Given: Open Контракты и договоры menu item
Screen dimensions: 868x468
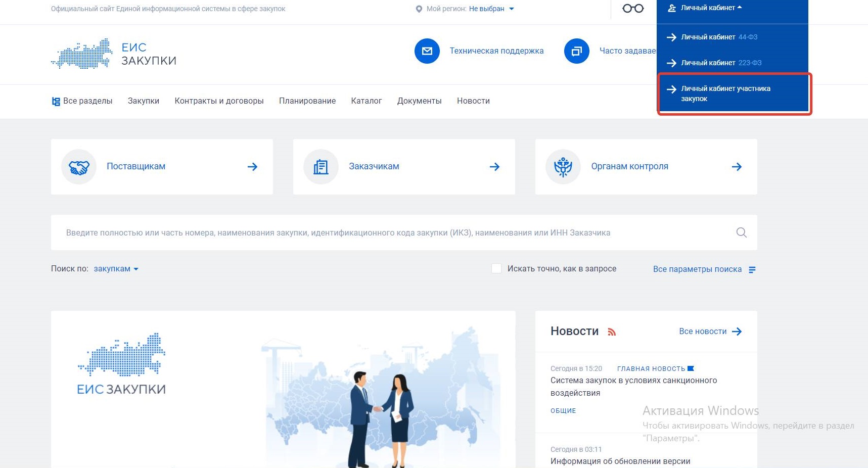Looking at the screenshot, I should tap(219, 101).
